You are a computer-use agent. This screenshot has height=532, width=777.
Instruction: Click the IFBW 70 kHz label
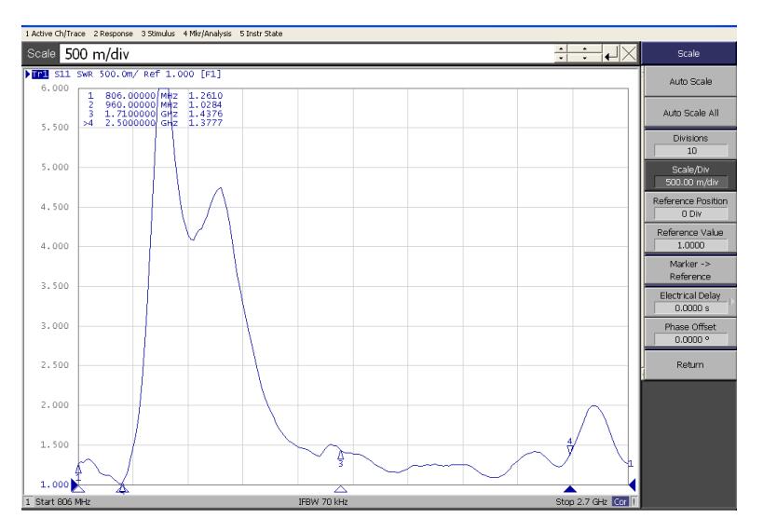pos(323,502)
